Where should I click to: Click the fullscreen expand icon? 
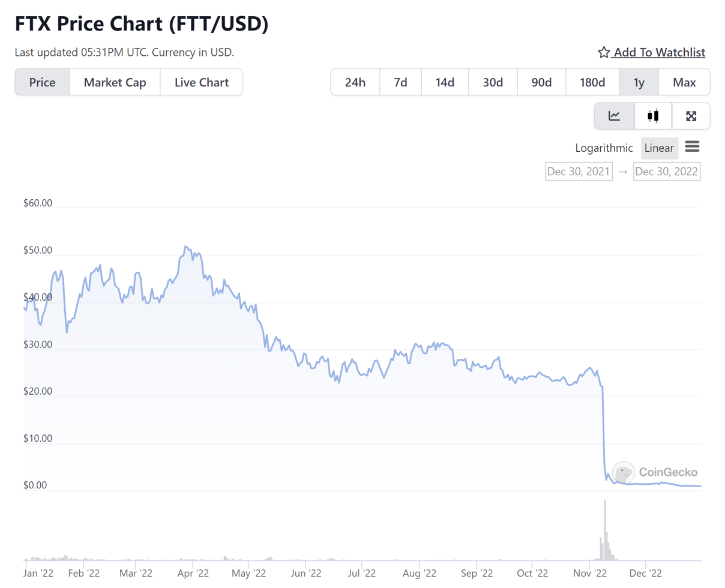click(x=691, y=116)
